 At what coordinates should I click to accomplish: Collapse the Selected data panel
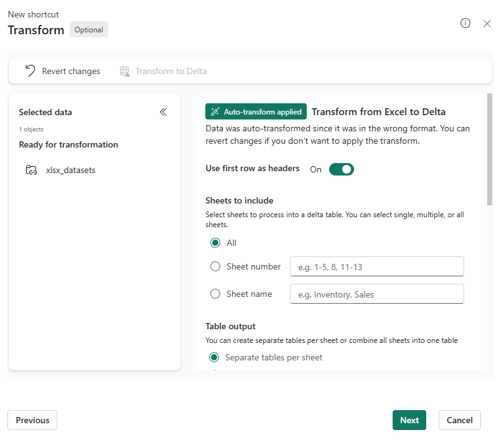click(x=163, y=112)
